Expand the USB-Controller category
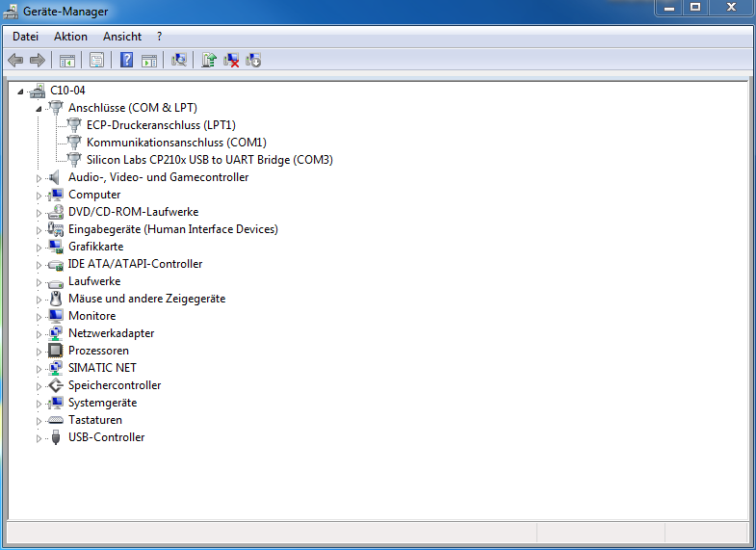This screenshot has width=756, height=550. 39,438
